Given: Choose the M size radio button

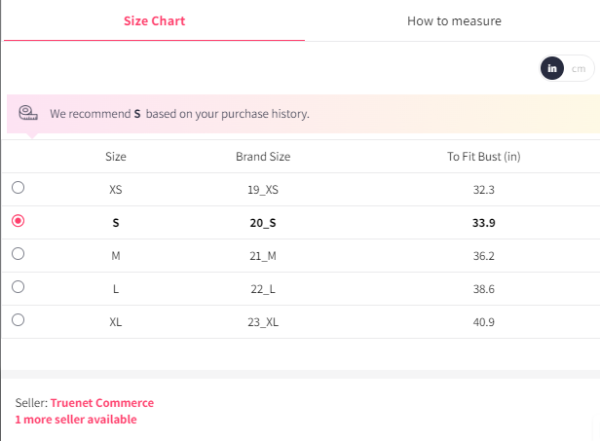Looking at the screenshot, I should [18, 254].
